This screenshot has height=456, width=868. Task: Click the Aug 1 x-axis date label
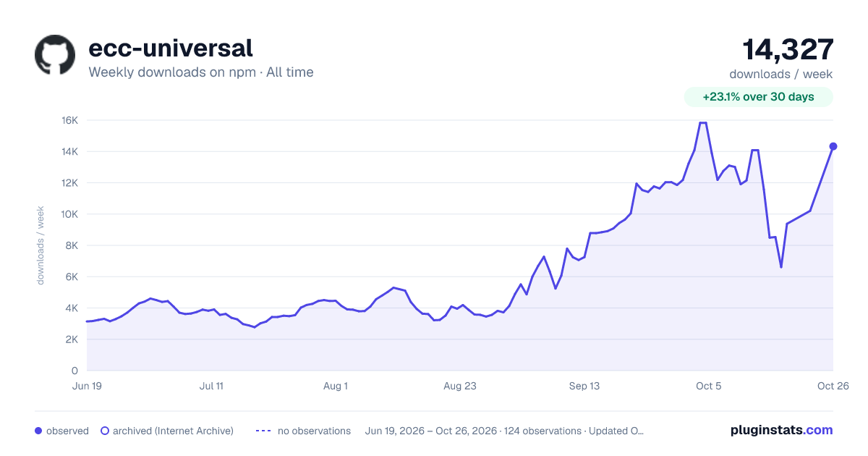336,386
